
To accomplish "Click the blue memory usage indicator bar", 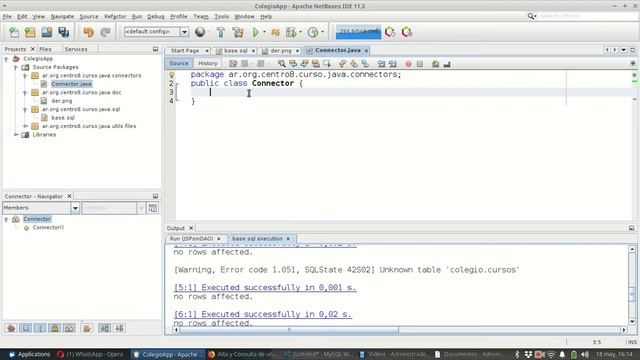I will (358, 32).
